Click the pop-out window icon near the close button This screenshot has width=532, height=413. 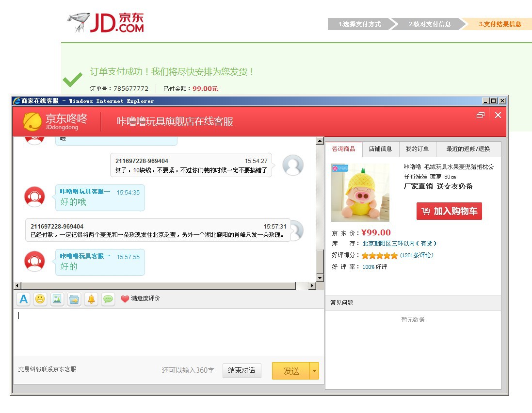pyautogui.click(x=481, y=115)
